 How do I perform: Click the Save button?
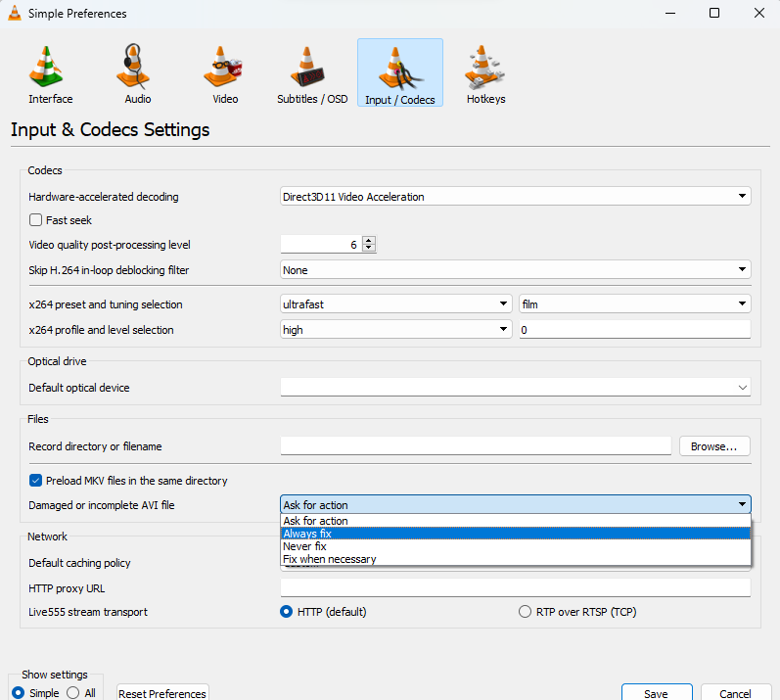(656, 693)
